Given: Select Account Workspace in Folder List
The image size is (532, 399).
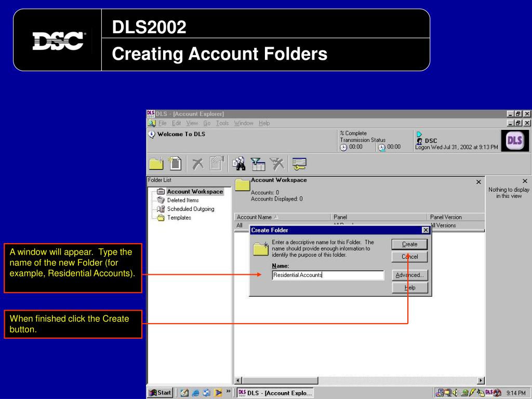Looking at the screenshot, I should 195,192.
